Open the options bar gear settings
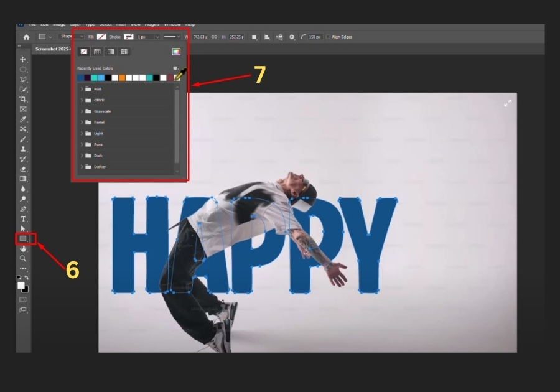The image size is (560, 392). (292, 37)
